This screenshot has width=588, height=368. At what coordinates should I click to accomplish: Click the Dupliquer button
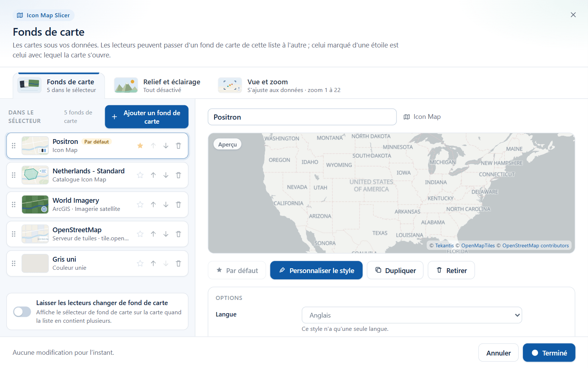[395, 270]
